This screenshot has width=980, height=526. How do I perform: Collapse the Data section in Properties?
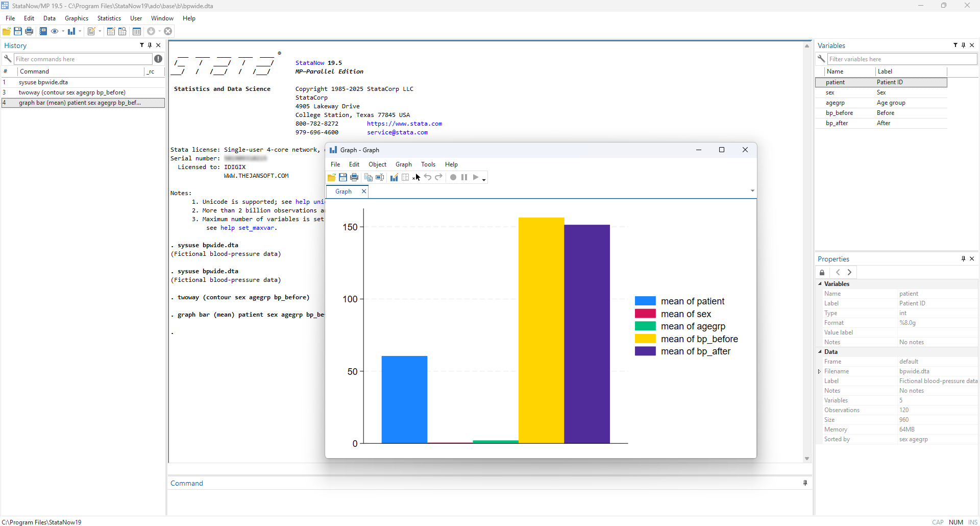tap(820, 352)
